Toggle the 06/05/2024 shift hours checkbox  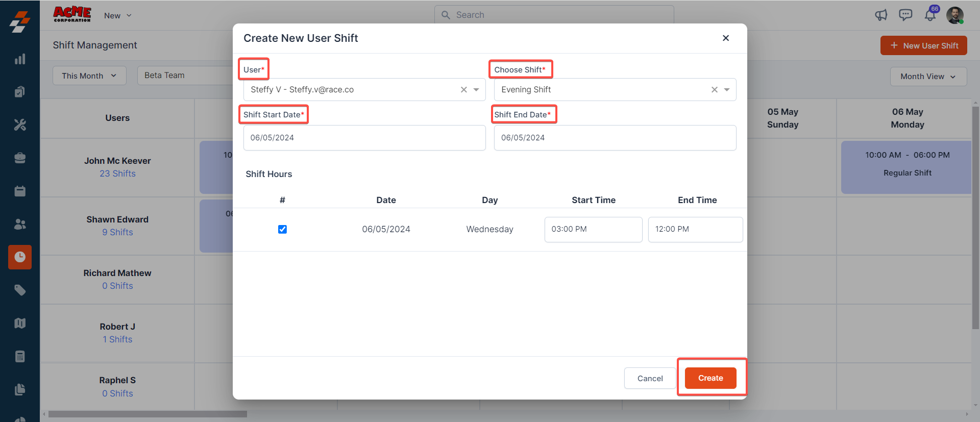(x=282, y=229)
